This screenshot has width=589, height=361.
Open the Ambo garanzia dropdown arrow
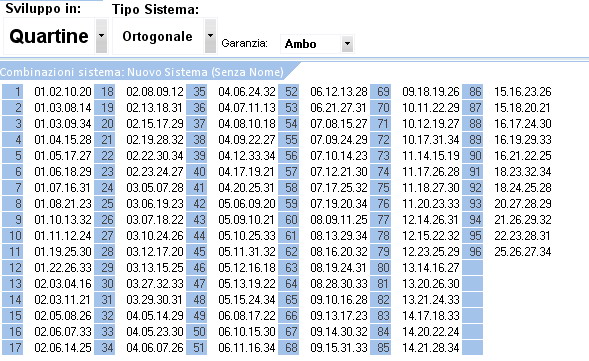(x=347, y=44)
